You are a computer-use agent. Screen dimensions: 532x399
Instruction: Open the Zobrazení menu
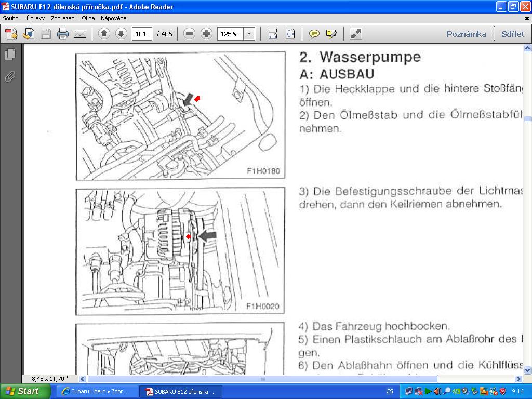coord(63,18)
